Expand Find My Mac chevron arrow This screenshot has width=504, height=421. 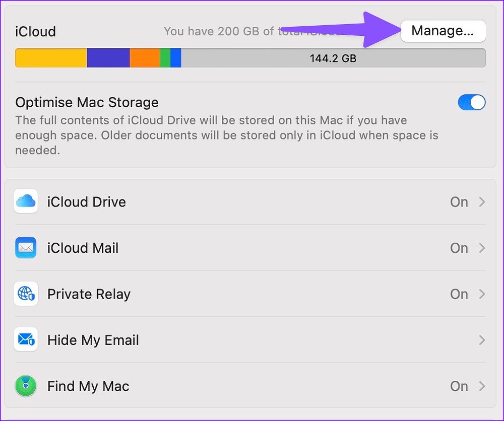tap(482, 386)
